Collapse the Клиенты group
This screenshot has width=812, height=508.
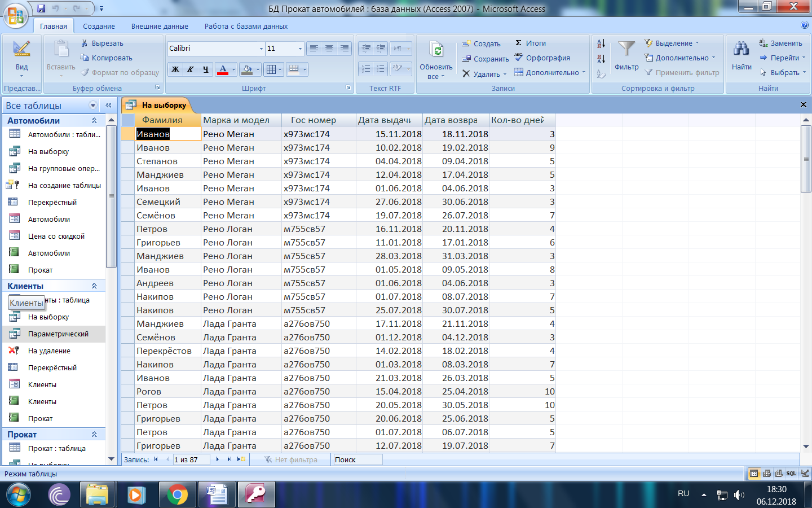coord(95,286)
